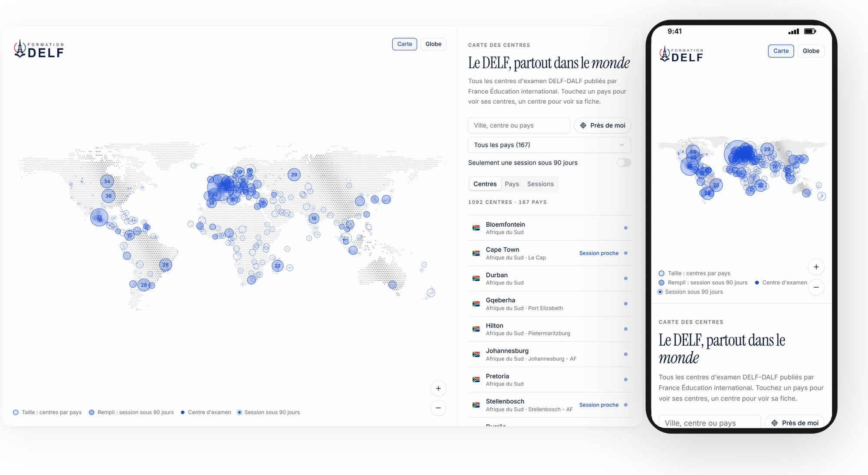Click the blue dot on the Hilton row
This screenshot has width=868, height=475.
click(x=625, y=329)
